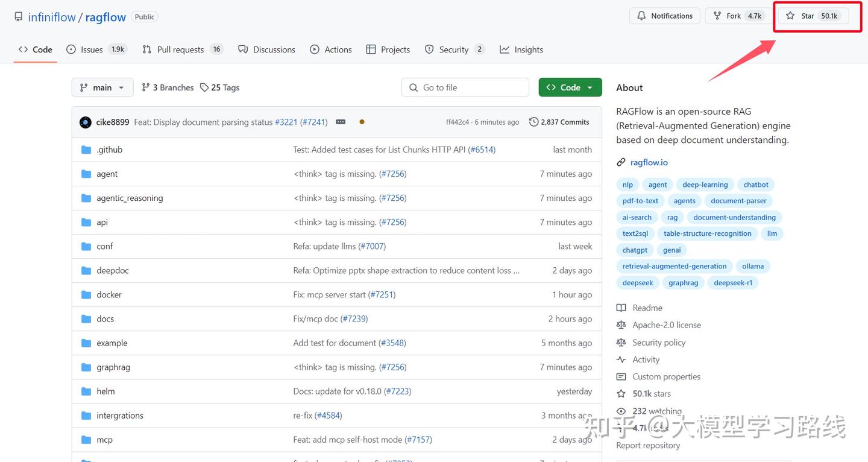
Task: Click the branches icon showing 3 Branches
Action: [146, 87]
